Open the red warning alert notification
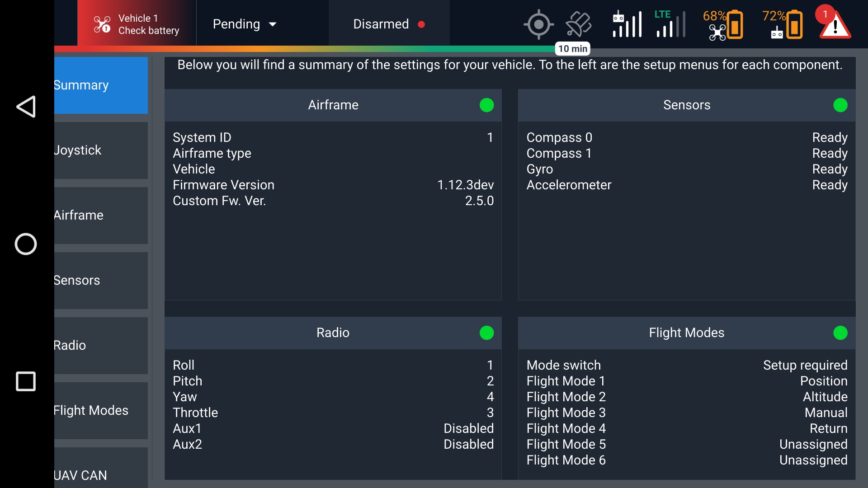The image size is (868, 488). pos(835,23)
